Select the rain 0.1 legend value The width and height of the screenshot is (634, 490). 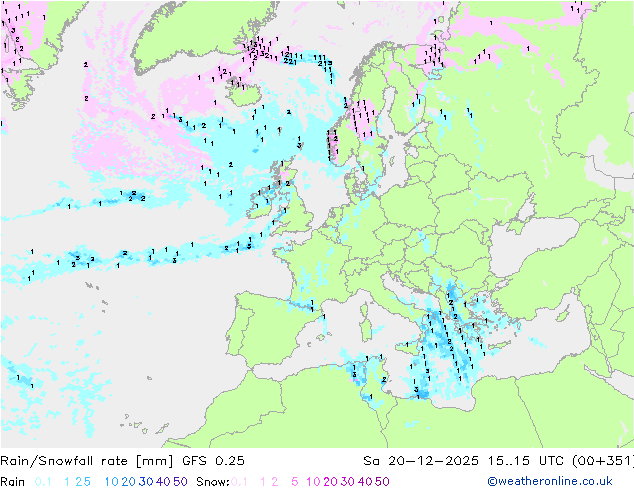point(43,482)
